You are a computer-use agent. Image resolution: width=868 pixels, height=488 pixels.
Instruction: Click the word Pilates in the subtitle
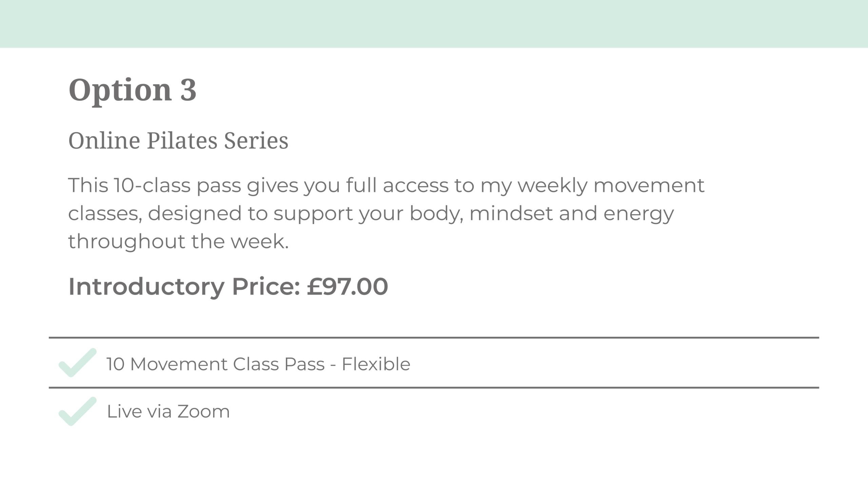point(182,141)
